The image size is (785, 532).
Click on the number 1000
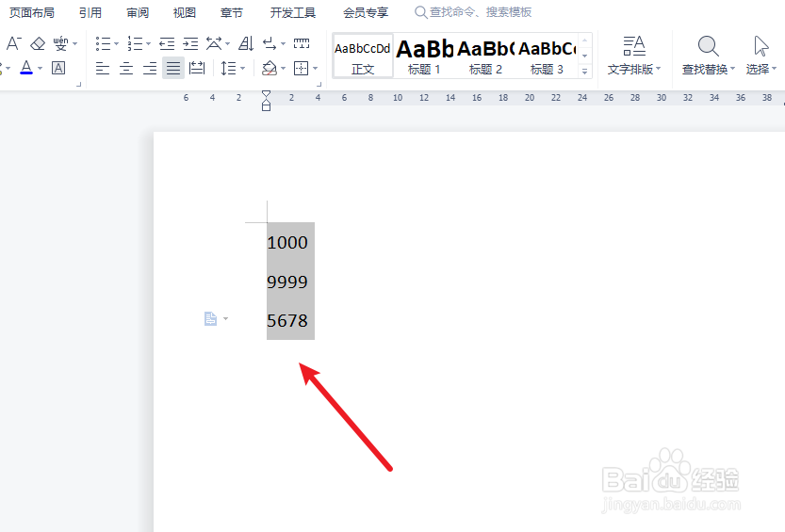[287, 243]
